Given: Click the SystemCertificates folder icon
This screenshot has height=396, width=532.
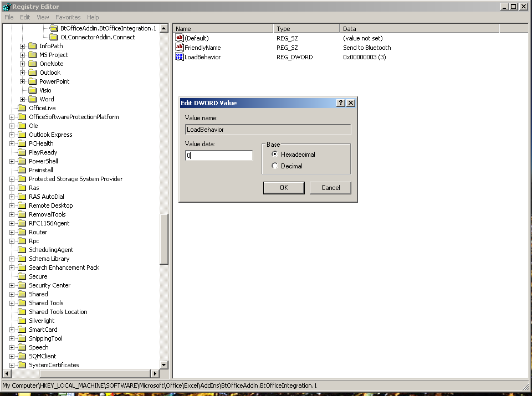Looking at the screenshot, I should click(x=22, y=365).
